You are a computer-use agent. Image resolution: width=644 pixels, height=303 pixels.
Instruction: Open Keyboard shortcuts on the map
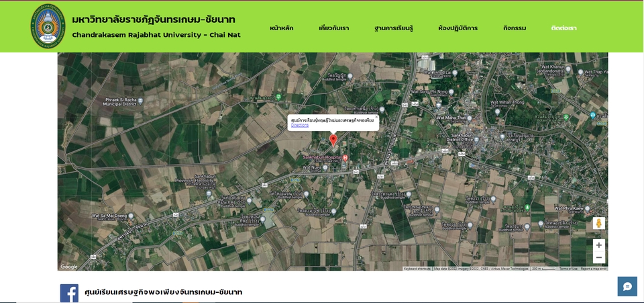coord(417,269)
